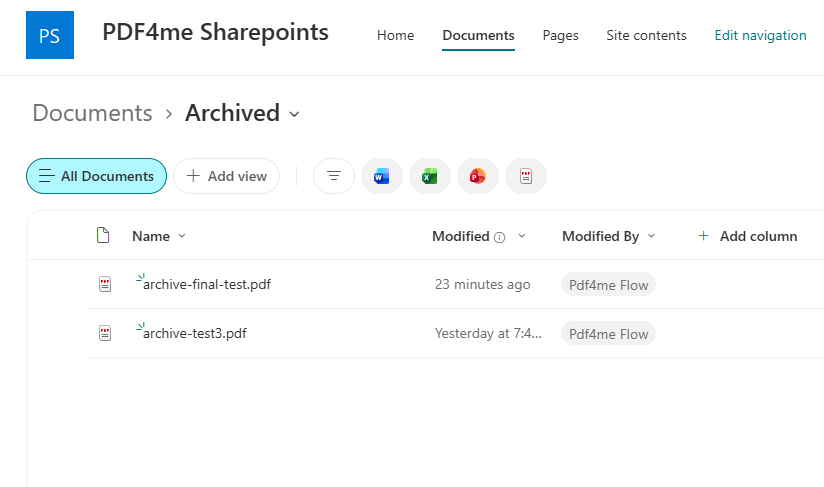This screenshot has width=824, height=487.
Task: Click the Add view button
Action: click(x=226, y=176)
